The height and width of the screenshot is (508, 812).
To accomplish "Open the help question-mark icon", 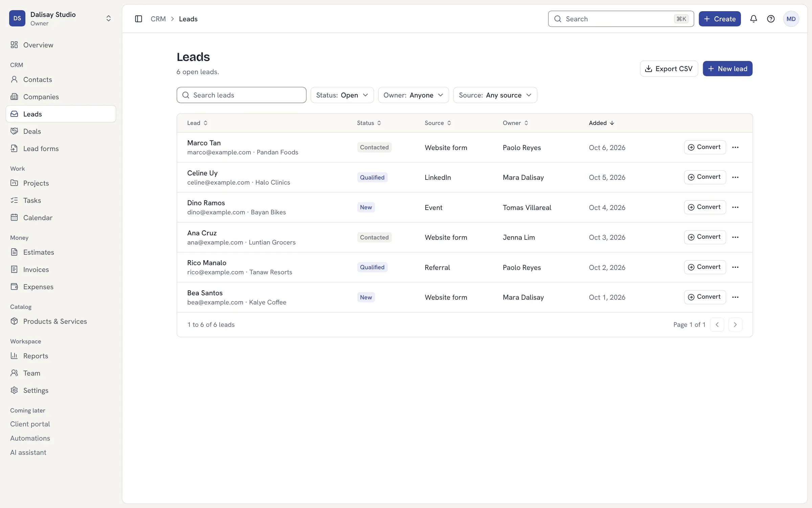I will (x=771, y=19).
